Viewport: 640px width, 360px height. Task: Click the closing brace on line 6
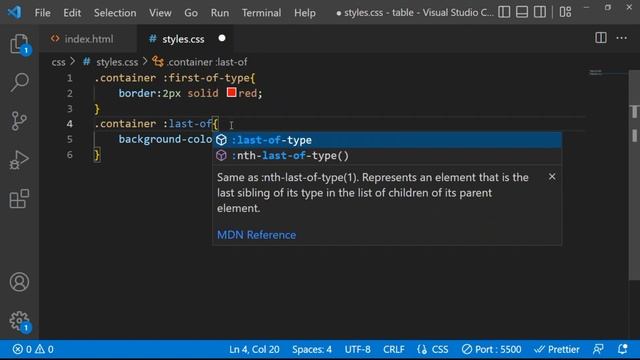[x=97, y=155]
